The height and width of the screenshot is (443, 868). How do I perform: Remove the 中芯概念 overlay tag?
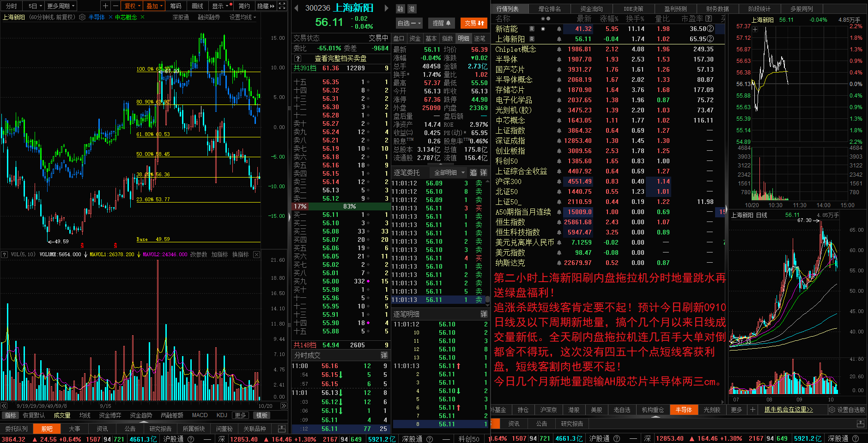pyautogui.click(x=143, y=17)
